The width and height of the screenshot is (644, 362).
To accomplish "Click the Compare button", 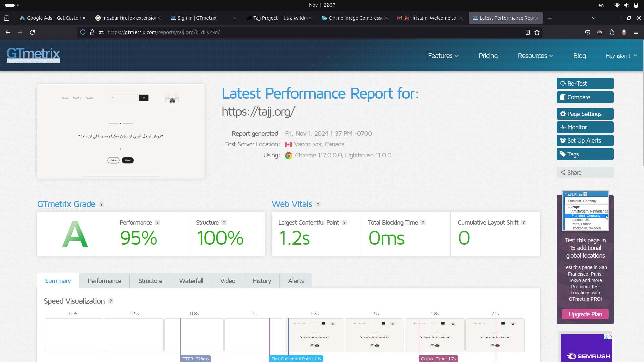I will [x=585, y=97].
